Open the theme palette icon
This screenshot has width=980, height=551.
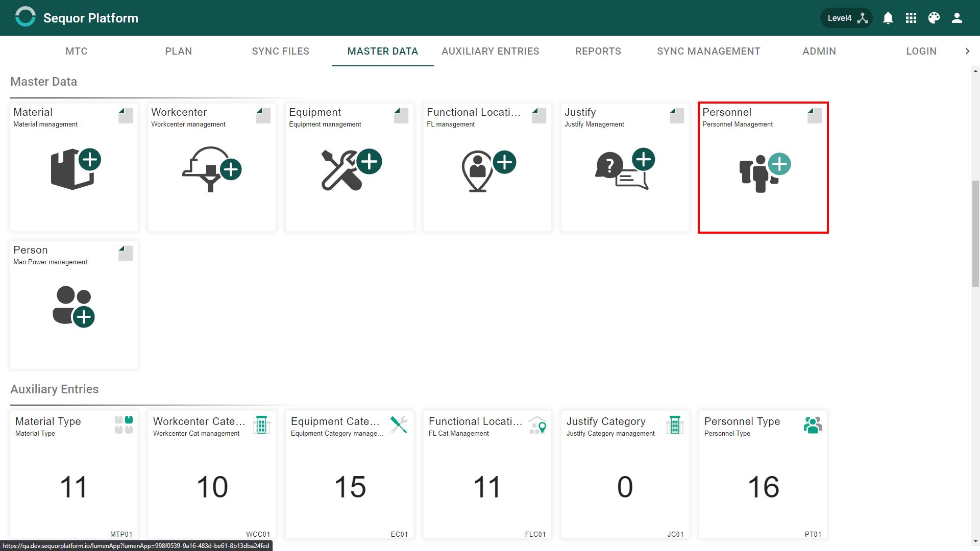click(934, 18)
